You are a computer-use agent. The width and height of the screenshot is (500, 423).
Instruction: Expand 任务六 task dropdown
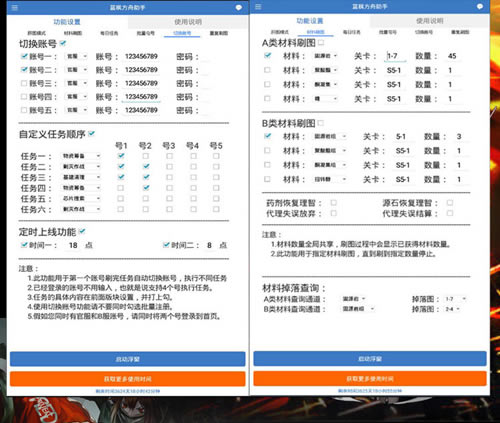[81, 209]
